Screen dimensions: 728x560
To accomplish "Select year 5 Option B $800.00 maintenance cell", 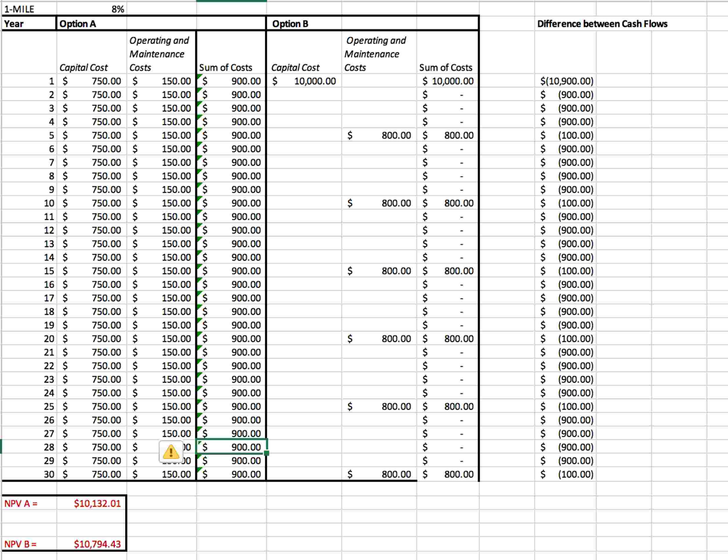I will tap(379, 135).
